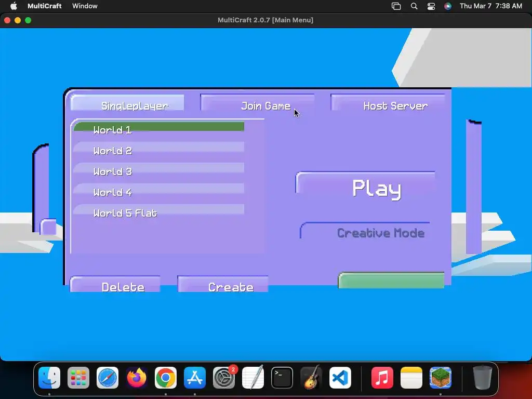Viewport: 532px width, 399px height.
Task: Open Finder from the Dock
Action: pyautogui.click(x=49, y=378)
